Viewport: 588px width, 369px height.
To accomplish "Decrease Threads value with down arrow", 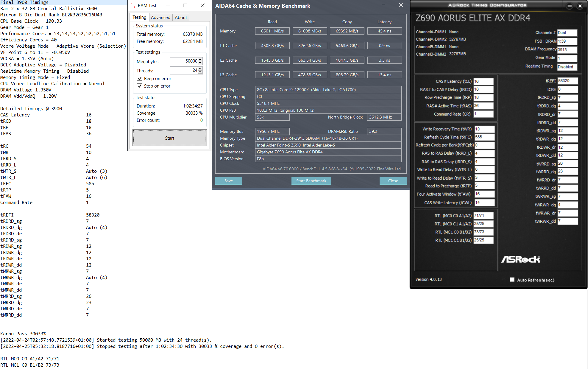I will click(x=200, y=72).
